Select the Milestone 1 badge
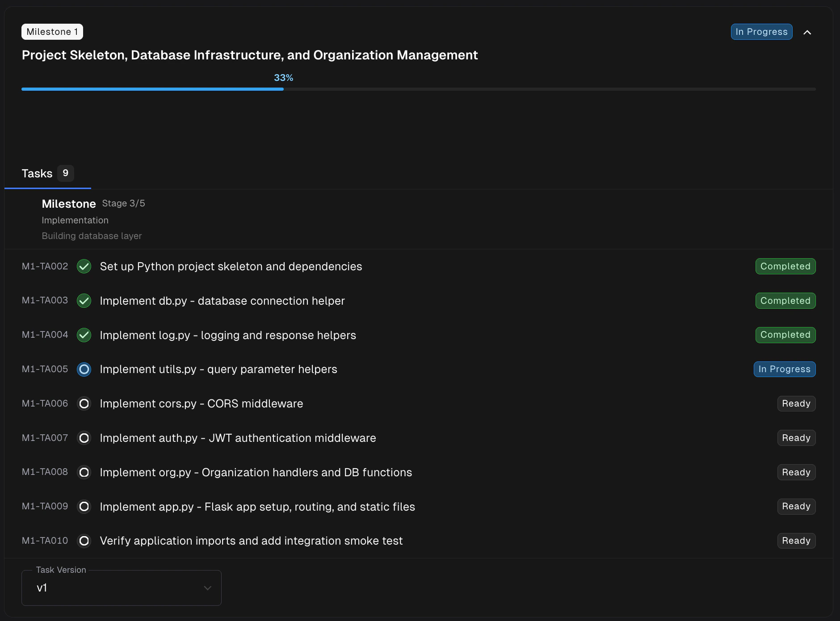This screenshot has height=621, width=840. click(52, 31)
